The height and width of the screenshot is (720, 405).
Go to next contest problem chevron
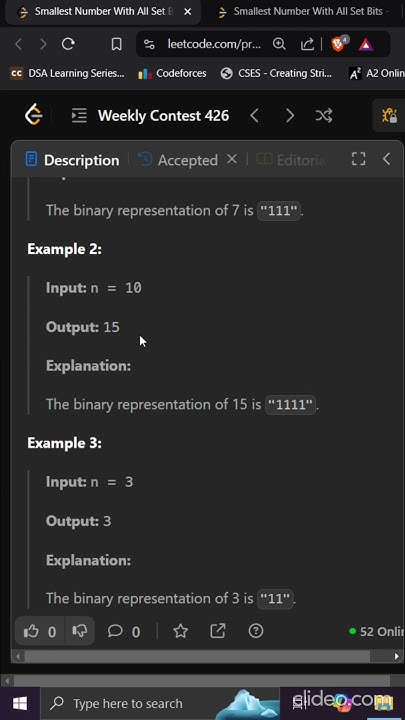coord(290,116)
